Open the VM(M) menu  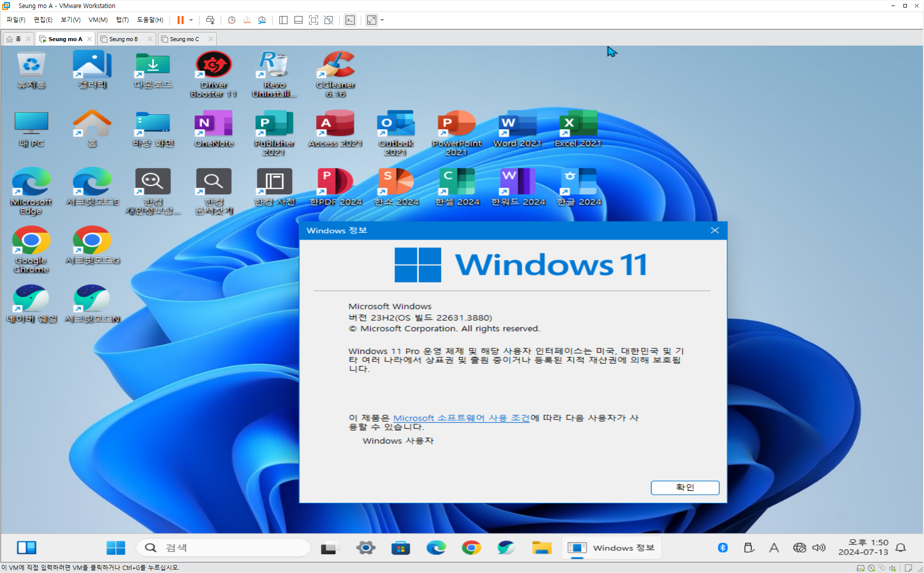[98, 20]
